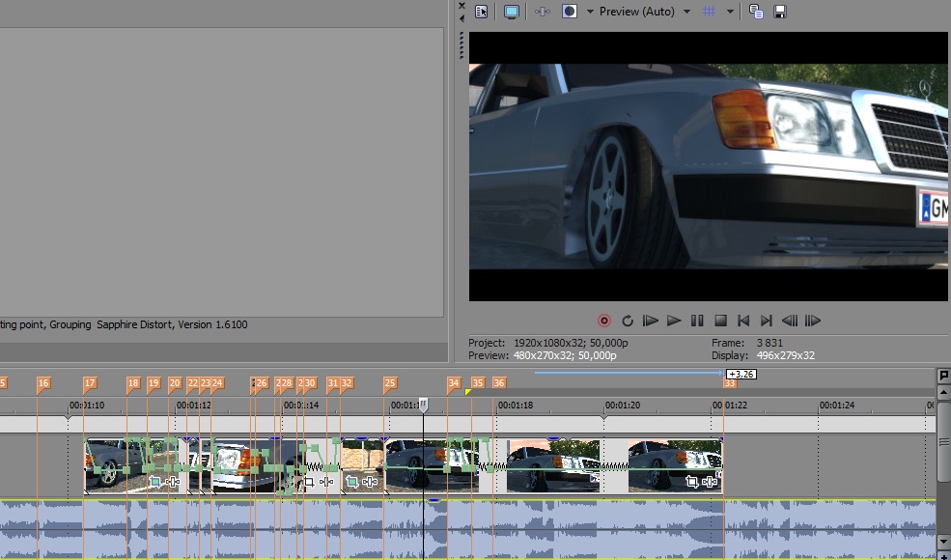Step to the next frame
The height and width of the screenshot is (560, 951).
pos(813,321)
